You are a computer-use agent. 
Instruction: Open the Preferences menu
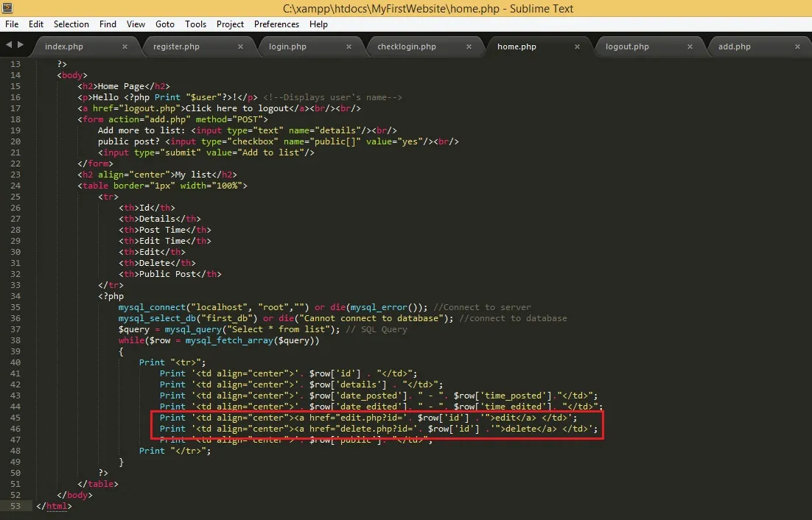pyautogui.click(x=276, y=24)
